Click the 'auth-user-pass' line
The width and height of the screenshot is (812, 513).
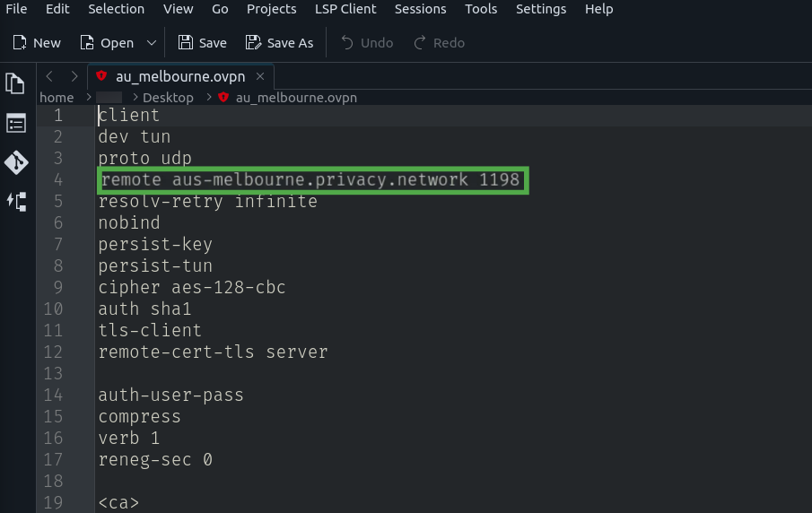[170, 395]
